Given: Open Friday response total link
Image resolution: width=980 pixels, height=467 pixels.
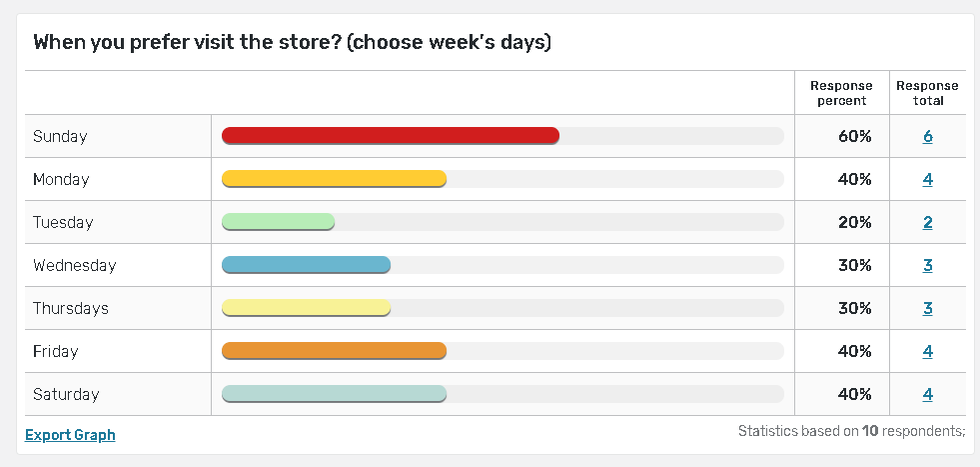Looking at the screenshot, I should pyautogui.click(x=928, y=351).
